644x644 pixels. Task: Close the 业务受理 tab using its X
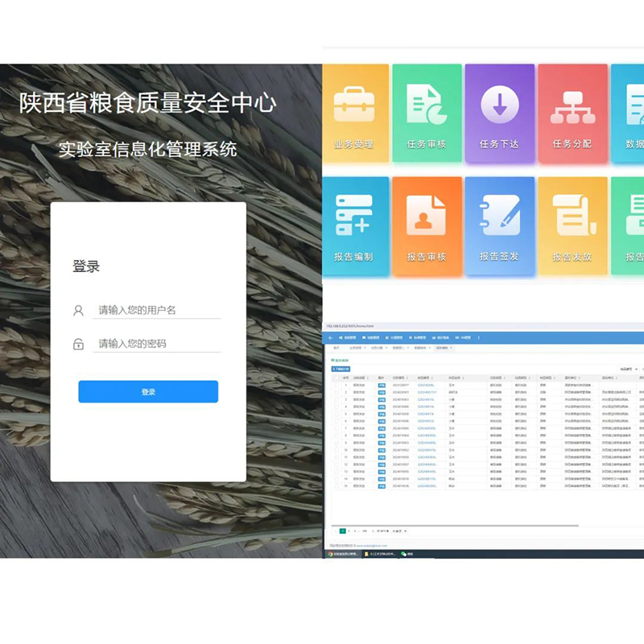tap(365, 348)
